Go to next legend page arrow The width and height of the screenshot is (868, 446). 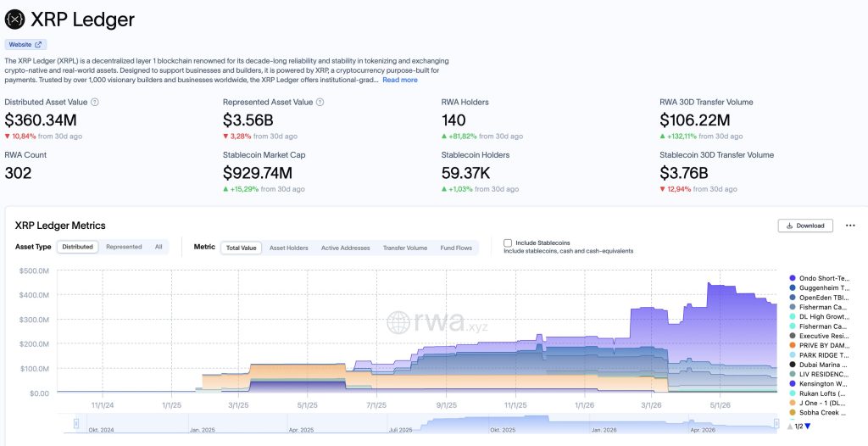point(808,426)
